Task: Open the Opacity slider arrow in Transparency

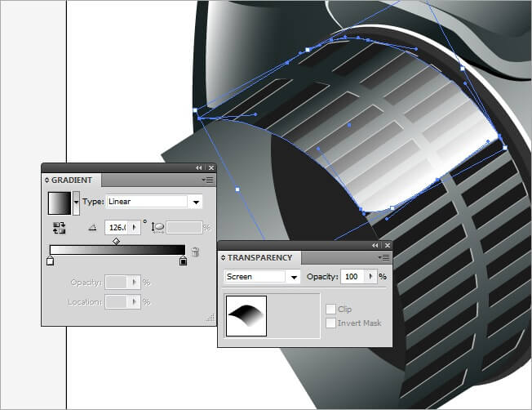Action: coord(371,277)
